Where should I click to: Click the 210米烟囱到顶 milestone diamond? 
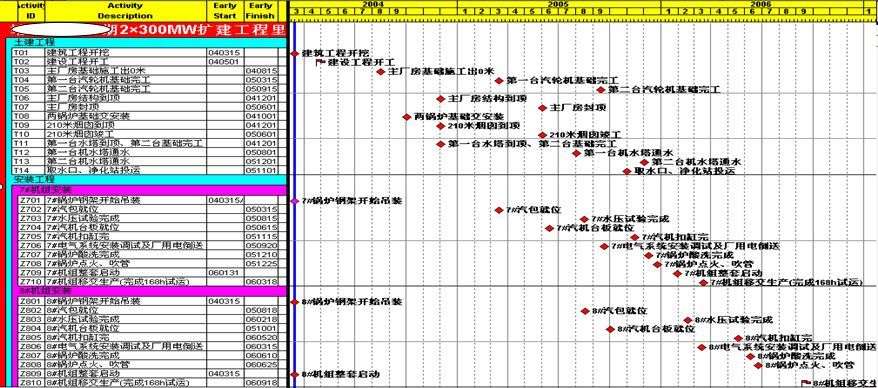(x=441, y=126)
